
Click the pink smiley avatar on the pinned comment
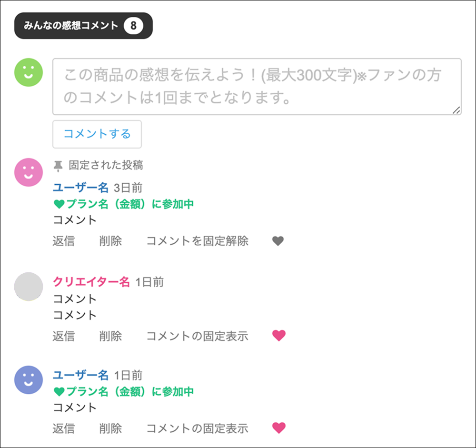click(28, 172)
